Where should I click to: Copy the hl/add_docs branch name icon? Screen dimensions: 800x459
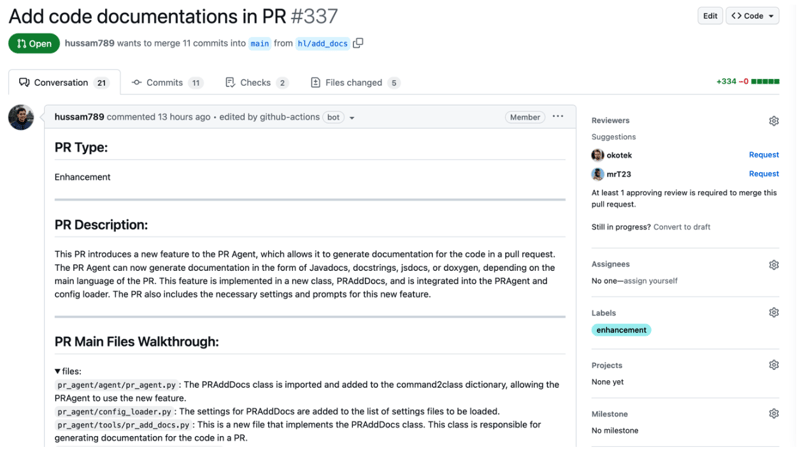tap(358, 43)
